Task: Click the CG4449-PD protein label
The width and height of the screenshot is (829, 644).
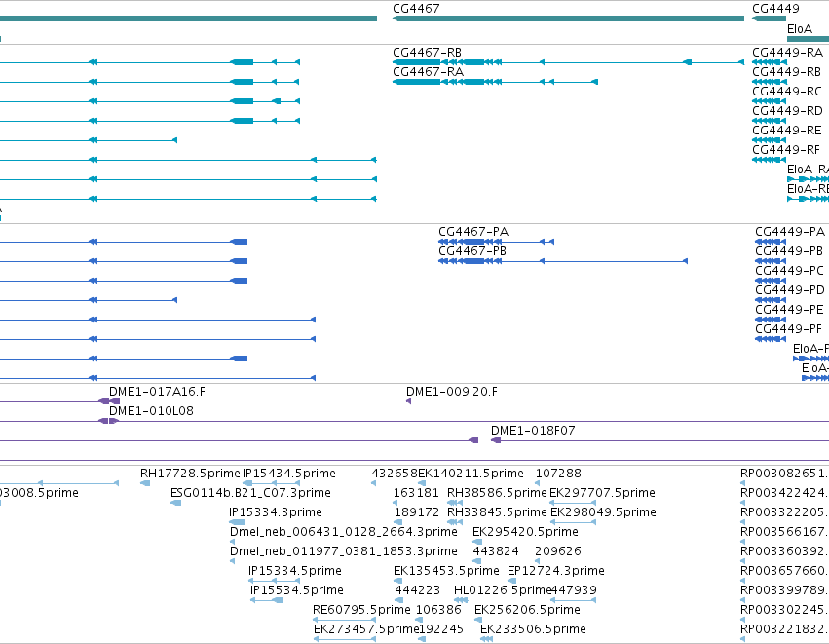Action: click(x=790, y=290)
